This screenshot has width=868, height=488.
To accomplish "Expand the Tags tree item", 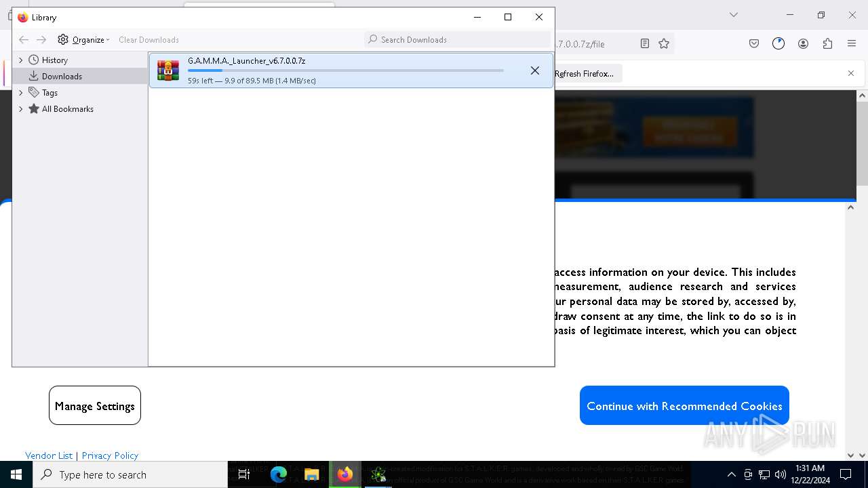I will tap(20, 93).
